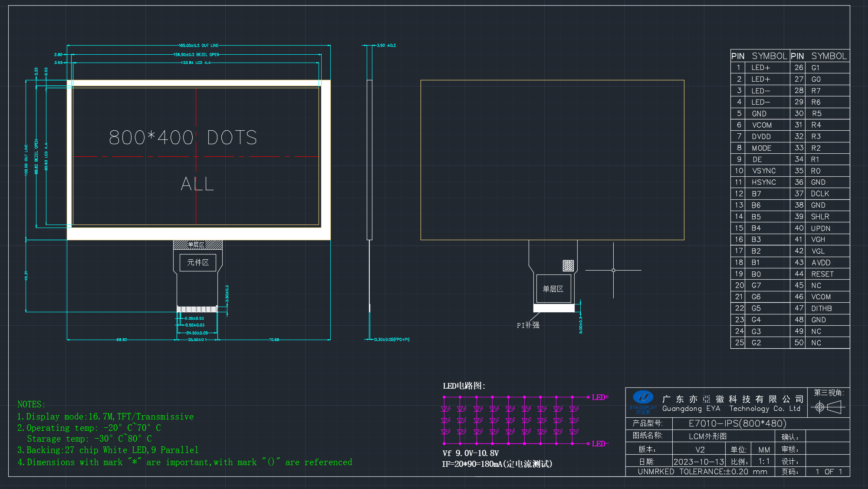Select the 'IF=20*90=180mA' text line
Screen dimensions: 868x489
pyautogui.click(x=497, y=464)
